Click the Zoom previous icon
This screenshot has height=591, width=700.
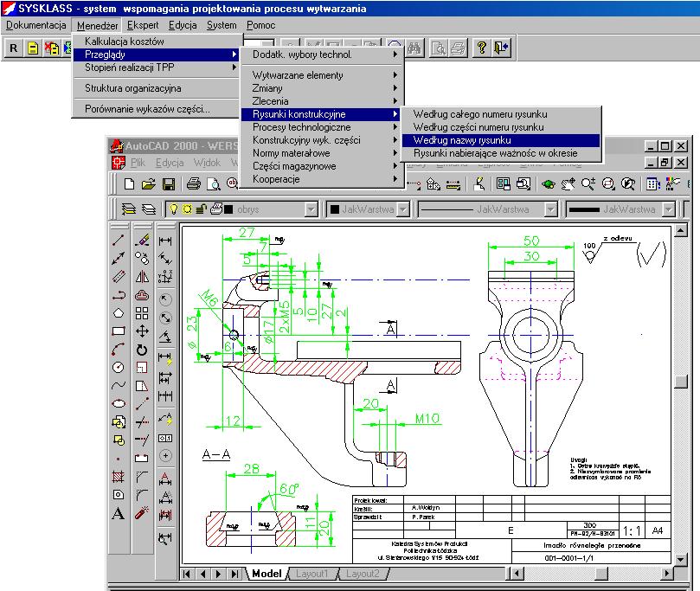point(628,184)
